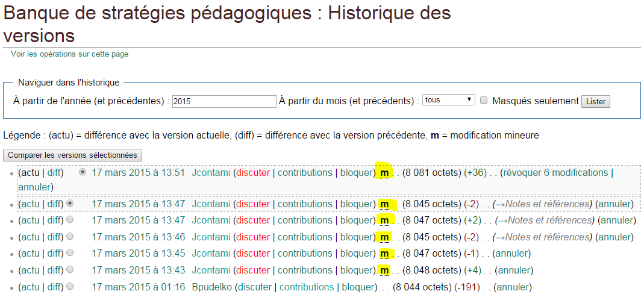The width and height of the screenshot is (644, 294).
Task: Tick the "Masqués seulement" checkbox
Action: click(x=484, y=101)
